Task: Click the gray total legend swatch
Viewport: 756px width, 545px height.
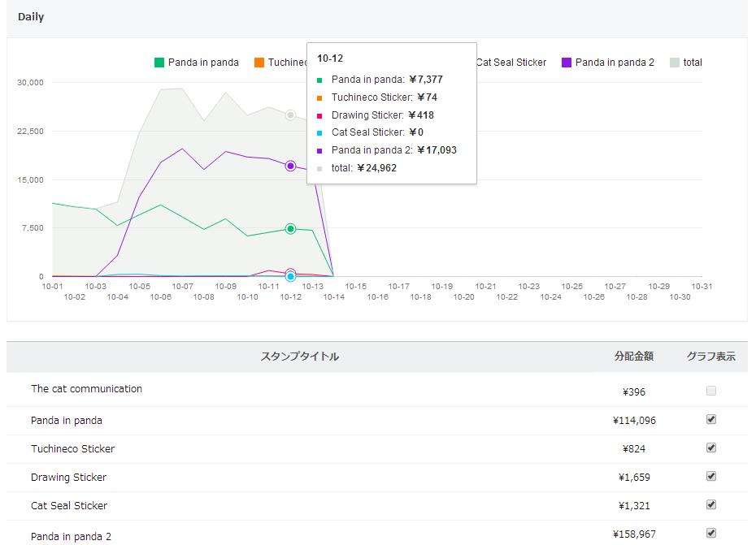Action: pos(675,63)
